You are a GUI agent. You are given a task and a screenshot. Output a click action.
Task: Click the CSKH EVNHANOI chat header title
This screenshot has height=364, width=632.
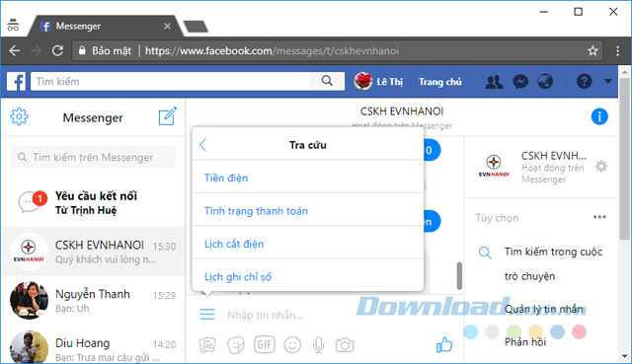pyautogui.click(x=402, y=111)
